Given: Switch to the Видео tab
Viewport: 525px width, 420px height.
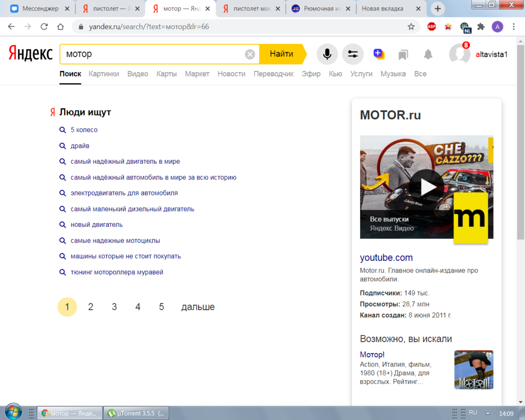Looking at the screenshot, I should click(x=138, y=73).
